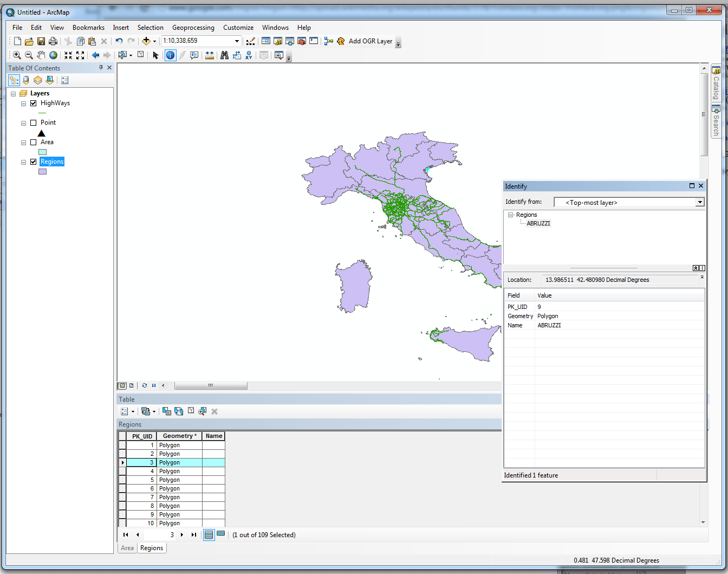Open the Customize menu

tap(238, 28)
